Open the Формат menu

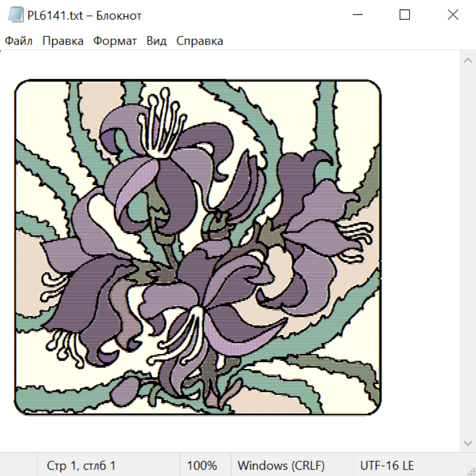point(115,41)
